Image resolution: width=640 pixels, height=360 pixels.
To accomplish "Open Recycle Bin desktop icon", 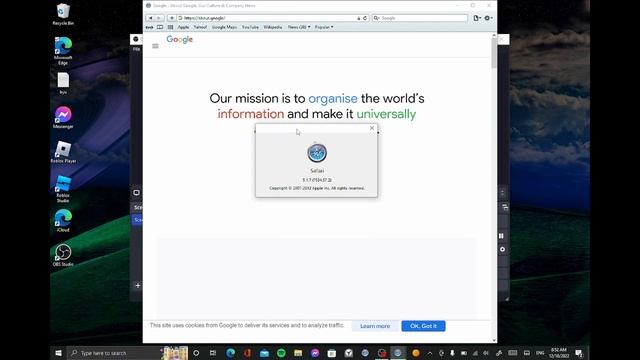I will pos(63,14).
